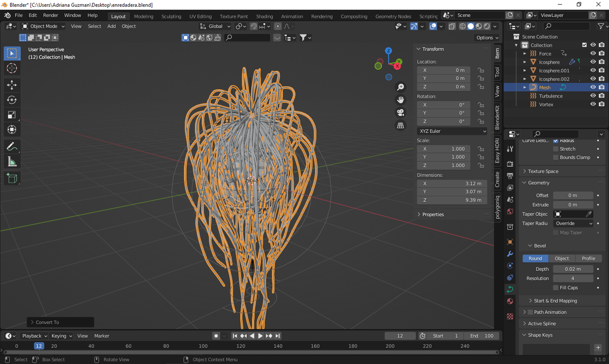Screen dimensions: 609x364
Task: Adjust the Extrude value field
Action: [573, 205]
